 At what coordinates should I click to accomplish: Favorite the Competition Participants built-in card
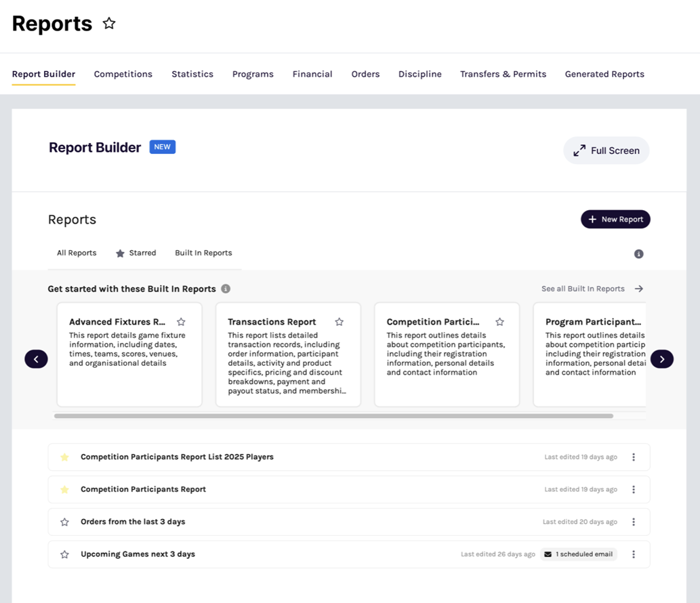[x=499, y=322]
